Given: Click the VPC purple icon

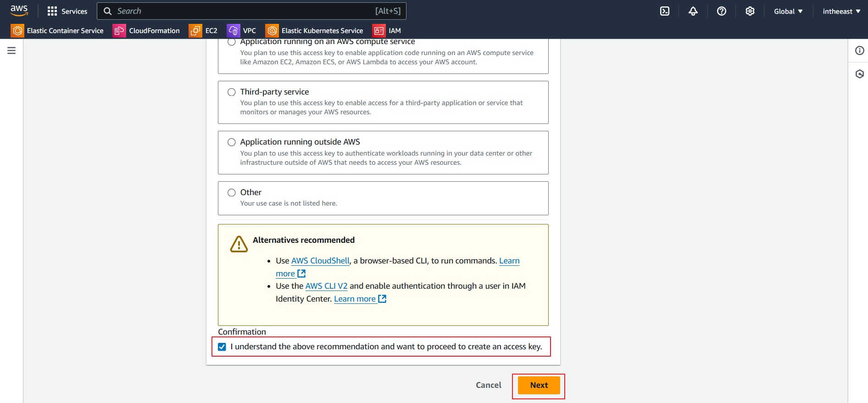Looking at the screenshot, I should pyautogui.click(x=234, y=30).
